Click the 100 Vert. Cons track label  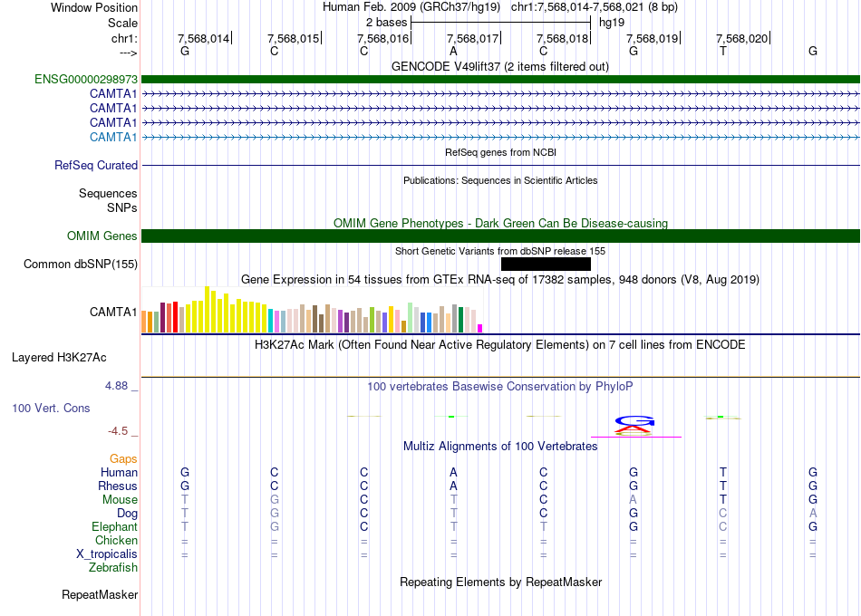(51, 408)
